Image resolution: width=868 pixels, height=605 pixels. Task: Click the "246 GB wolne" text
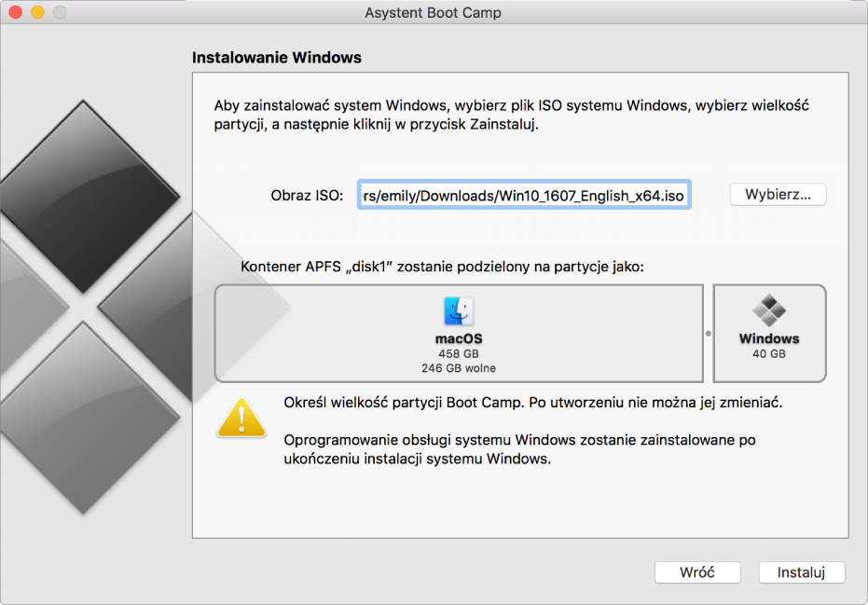[x=459, y=368]
